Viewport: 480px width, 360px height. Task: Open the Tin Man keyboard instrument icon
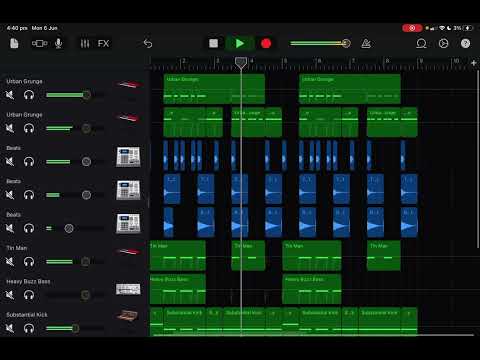128,252
